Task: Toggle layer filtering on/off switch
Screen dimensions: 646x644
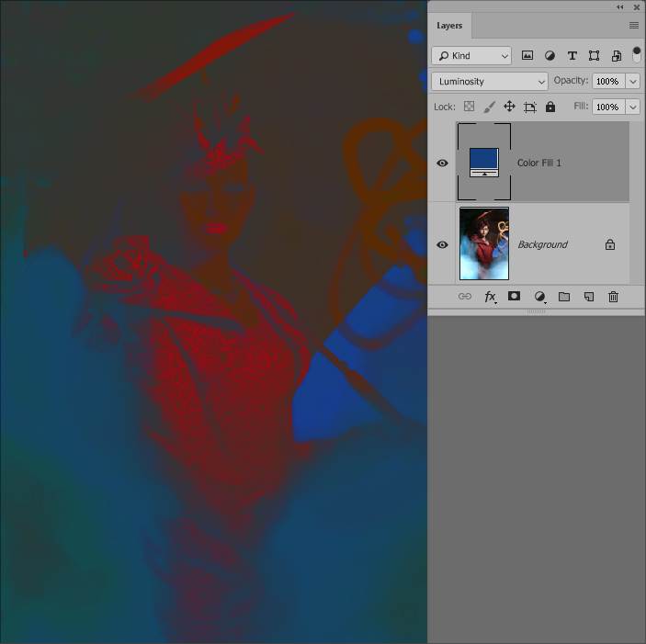Action: tap(637, 55)
